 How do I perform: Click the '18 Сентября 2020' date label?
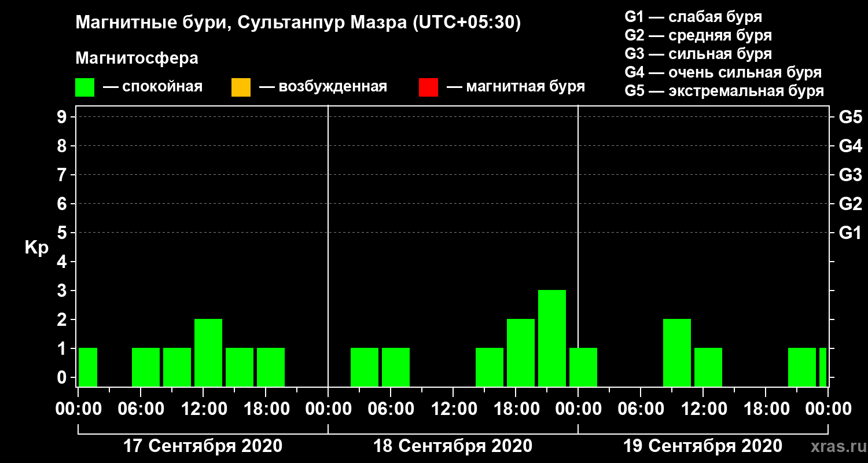pos(453,446)
